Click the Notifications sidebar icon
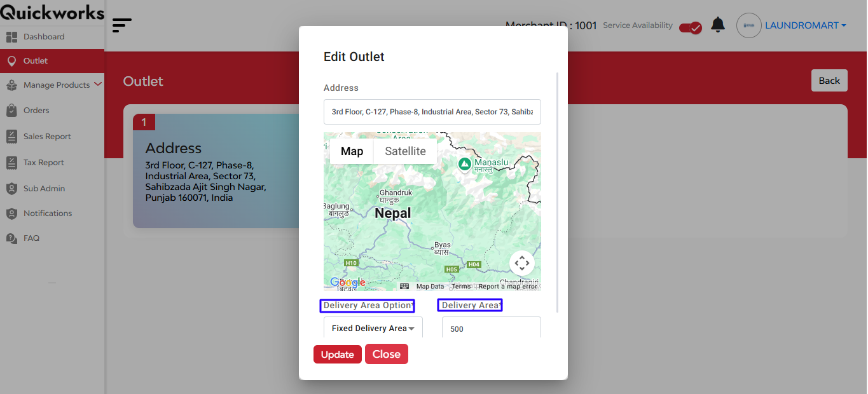The height and width of the screenshot is (394, 868). click(11, 214)
